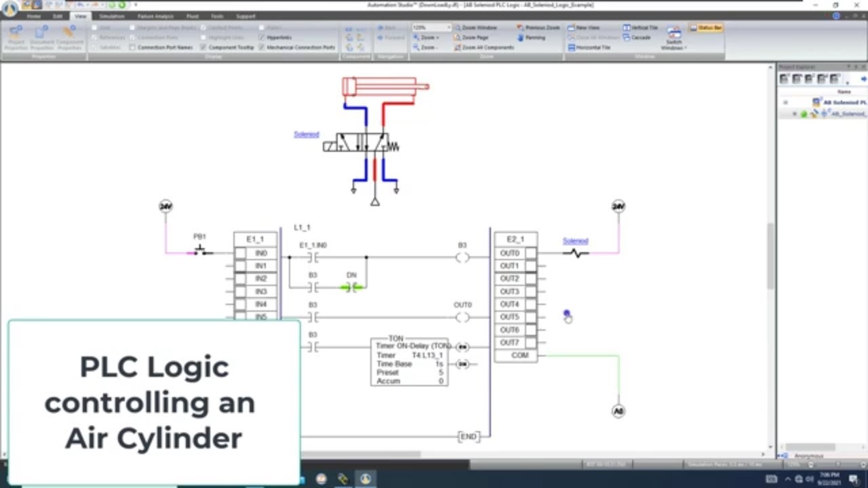Click the Zoom - button
This screenshot has width=868, height=488.
pyautogui.click(x=425, y=47)
